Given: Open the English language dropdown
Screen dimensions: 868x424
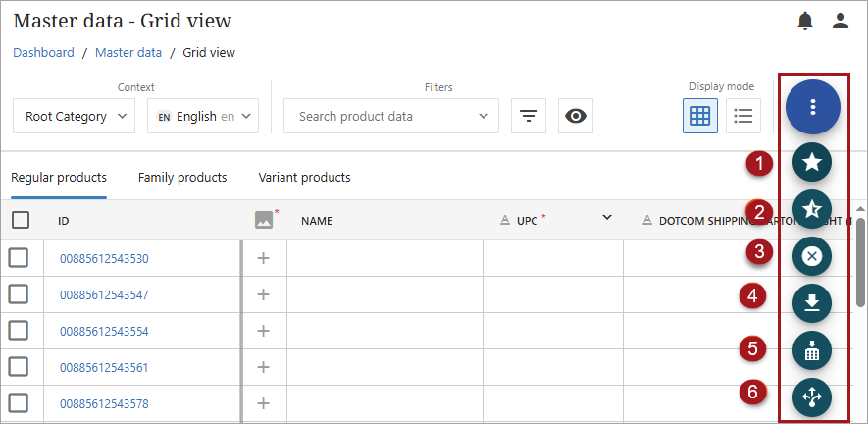Looking at the screenshot, I should 203,116.
